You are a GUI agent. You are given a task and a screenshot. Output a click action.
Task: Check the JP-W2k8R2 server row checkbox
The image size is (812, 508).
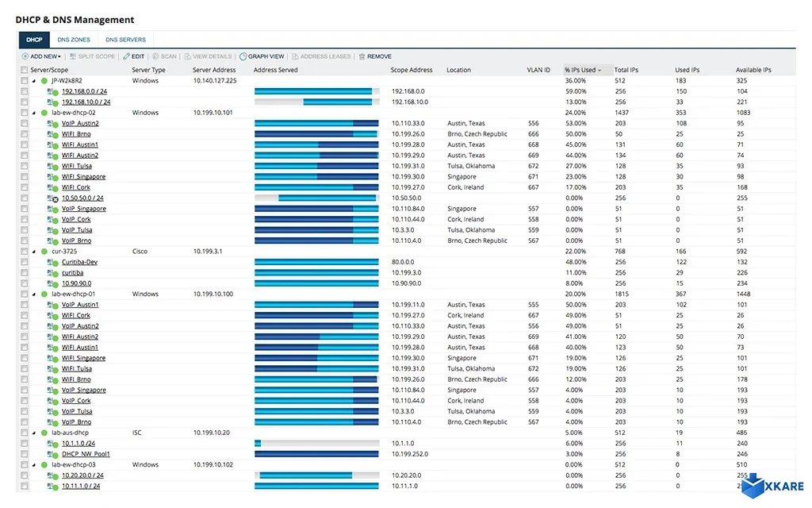click(24, 81)
